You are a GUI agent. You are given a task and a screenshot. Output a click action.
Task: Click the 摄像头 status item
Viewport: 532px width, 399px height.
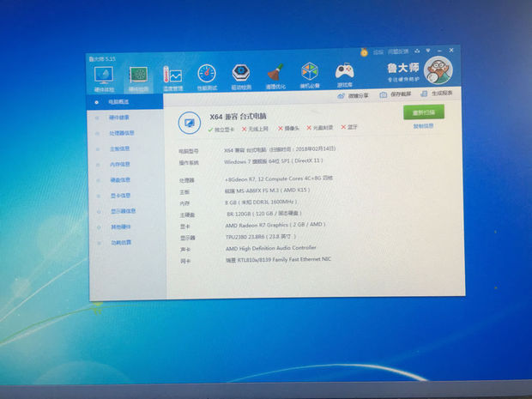tap(288, 128)
